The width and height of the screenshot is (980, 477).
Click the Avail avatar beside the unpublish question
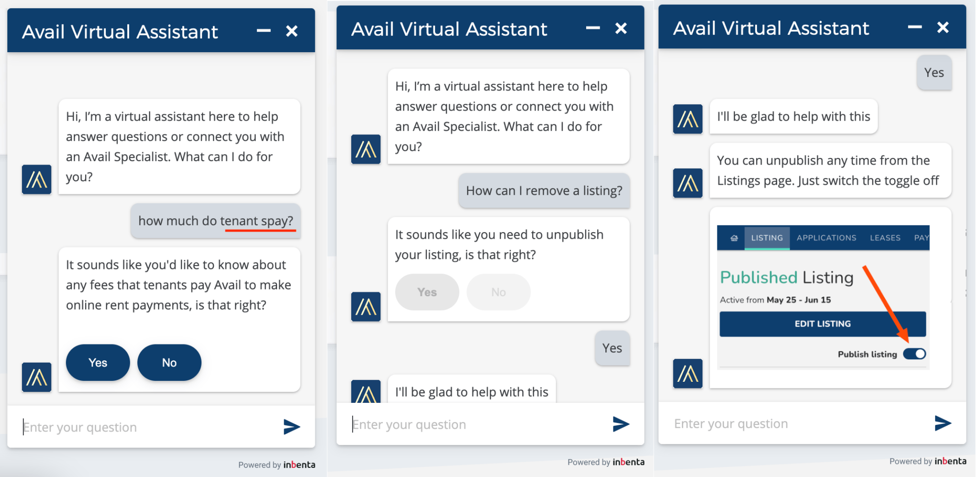[x=366, y=305]
